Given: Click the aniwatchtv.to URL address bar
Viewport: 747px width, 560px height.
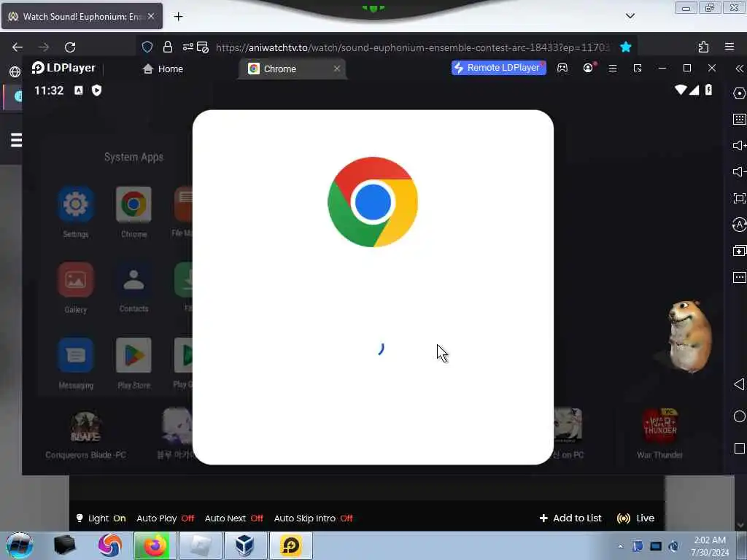Looking at the screenshot, I should (412, 47).
